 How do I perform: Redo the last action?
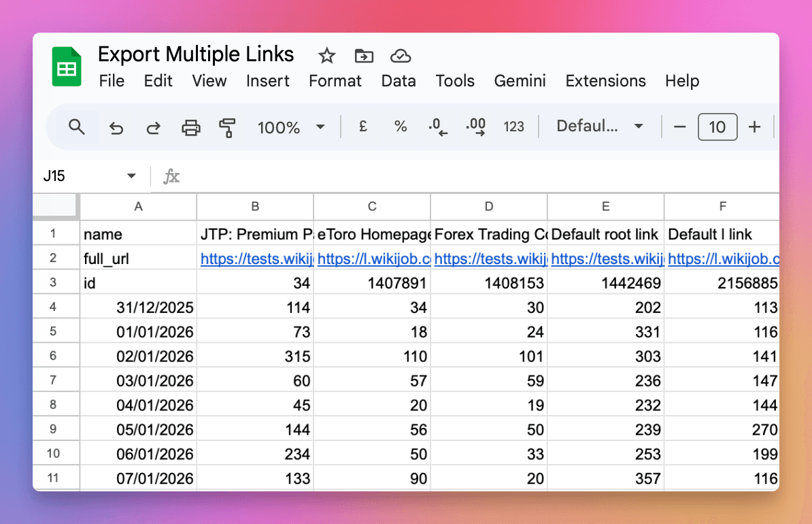152,127
